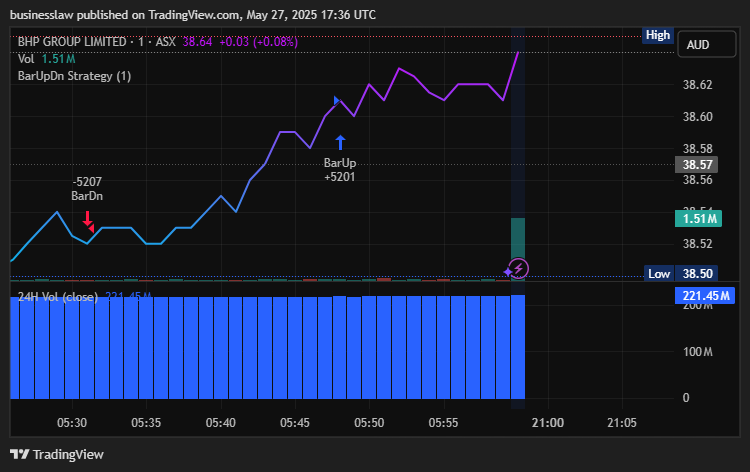750x472 pixels.
Task: Click the 05:40 time axis label
Action: pos(221,423)
